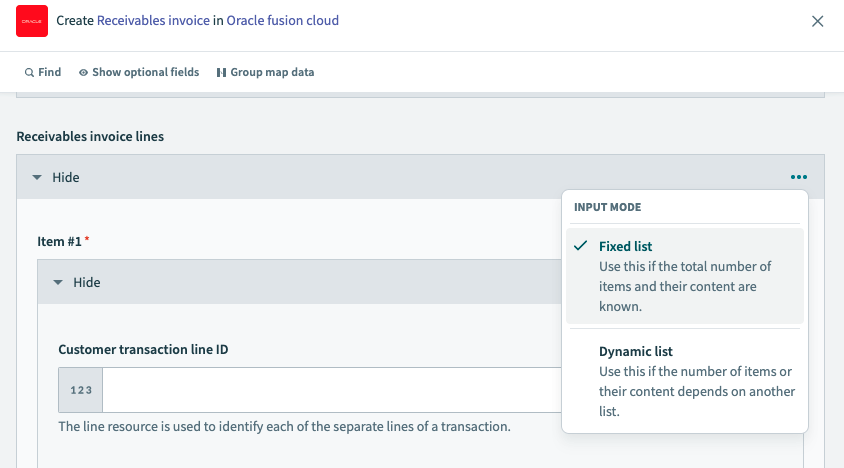Collapse the Receivables invoice lines section
Screen dimensions: 844x468
point(56,177)
